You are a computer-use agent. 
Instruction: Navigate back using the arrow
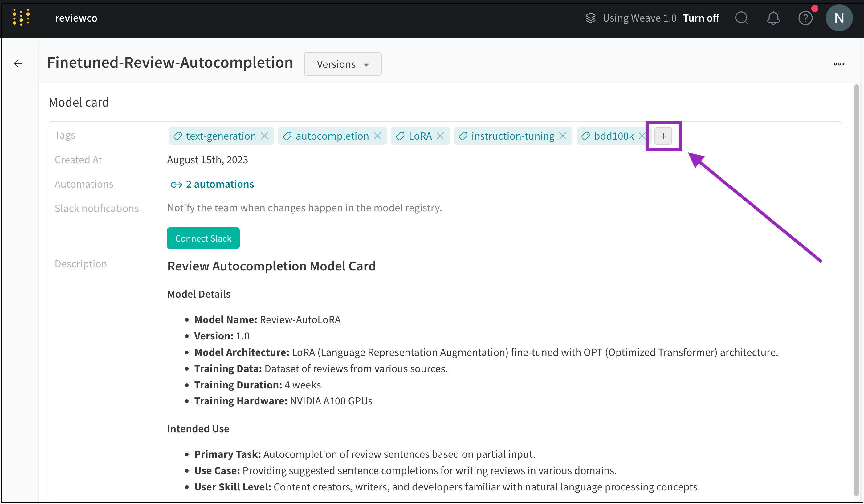pos(18,63)
